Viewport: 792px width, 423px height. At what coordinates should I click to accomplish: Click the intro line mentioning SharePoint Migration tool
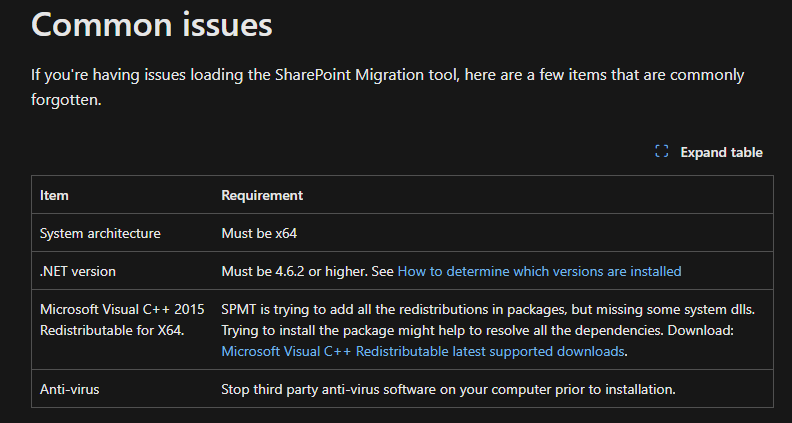click(387, 75)
